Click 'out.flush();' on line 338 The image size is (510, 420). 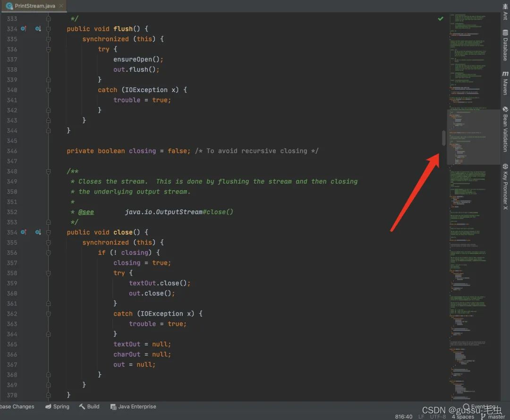pyautogui.click(x=136, y=69)
